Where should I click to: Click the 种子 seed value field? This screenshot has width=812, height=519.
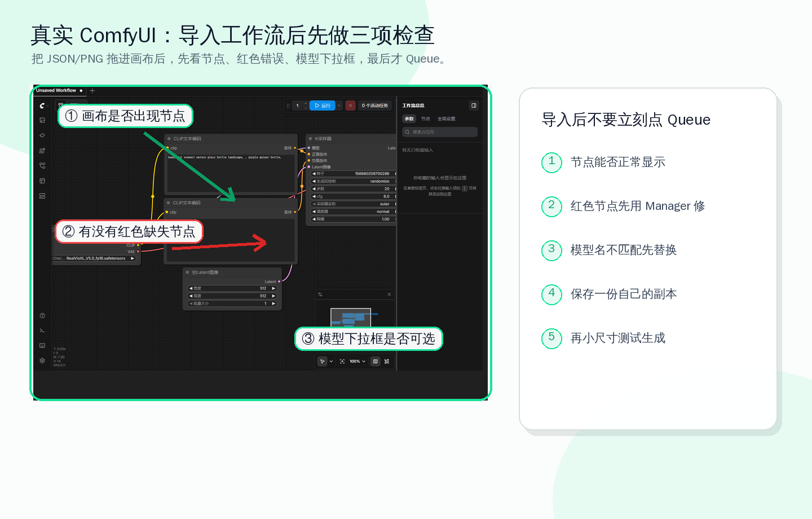[354, 174]
